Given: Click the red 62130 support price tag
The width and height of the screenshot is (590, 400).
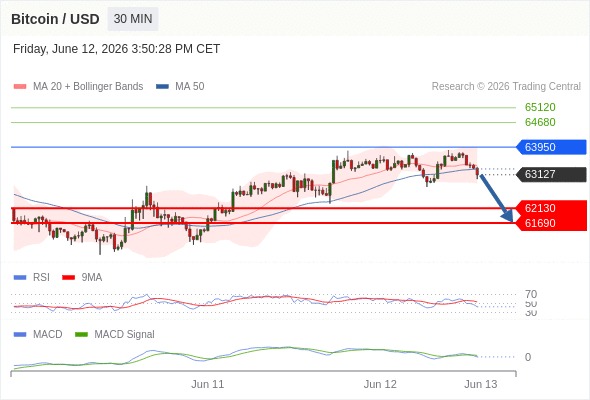Looking at the screenshot, I should (x=551, y=208).
